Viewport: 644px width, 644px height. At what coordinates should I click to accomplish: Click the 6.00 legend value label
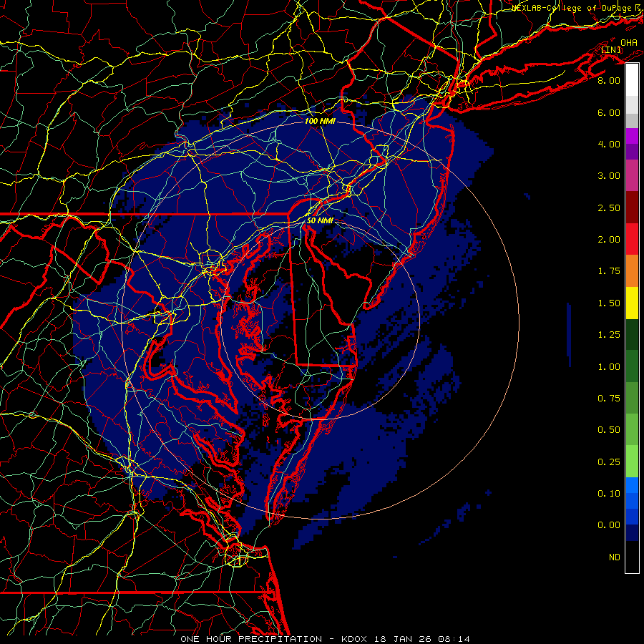(x=609, y=112)
